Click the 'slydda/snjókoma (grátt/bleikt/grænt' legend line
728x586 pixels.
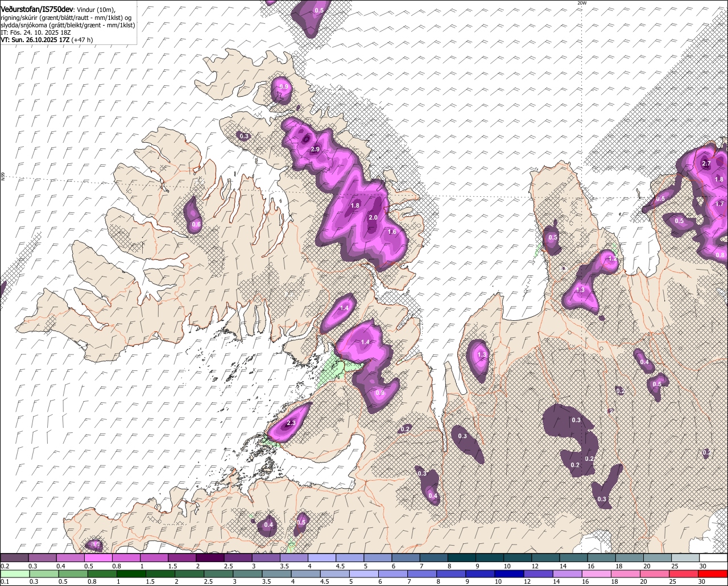(x=68, y=25)
